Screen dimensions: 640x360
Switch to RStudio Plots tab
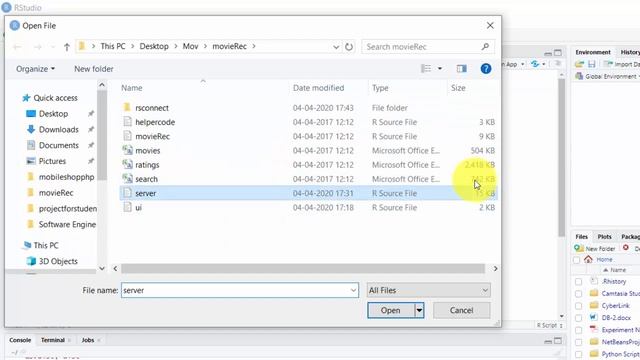[x=604, y=237]
